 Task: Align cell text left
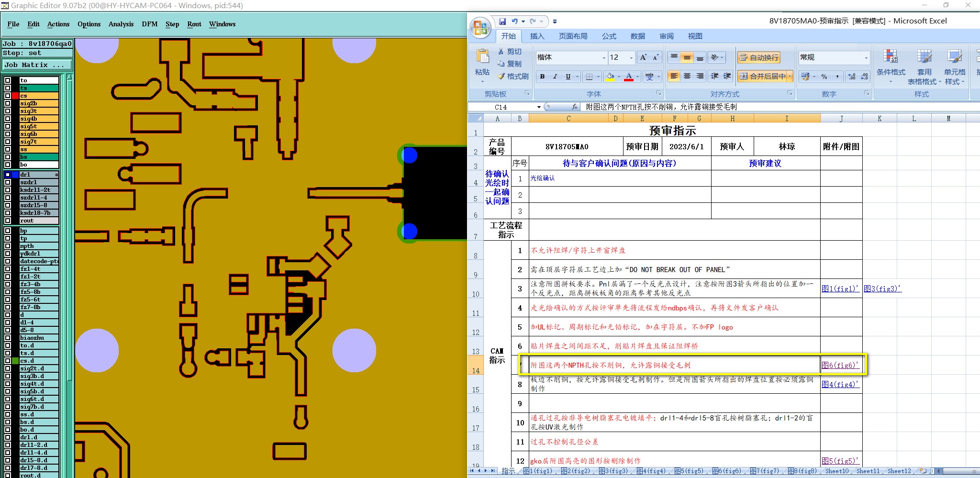(x=674, y=76)
